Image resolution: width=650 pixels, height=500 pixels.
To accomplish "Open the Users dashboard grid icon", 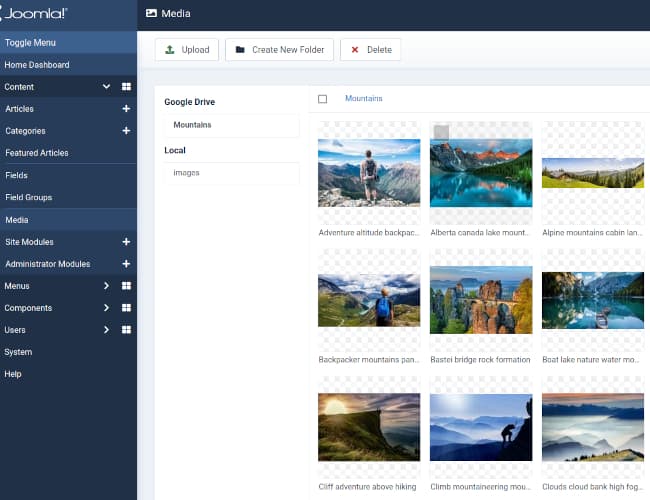I will tap(126, 330).
